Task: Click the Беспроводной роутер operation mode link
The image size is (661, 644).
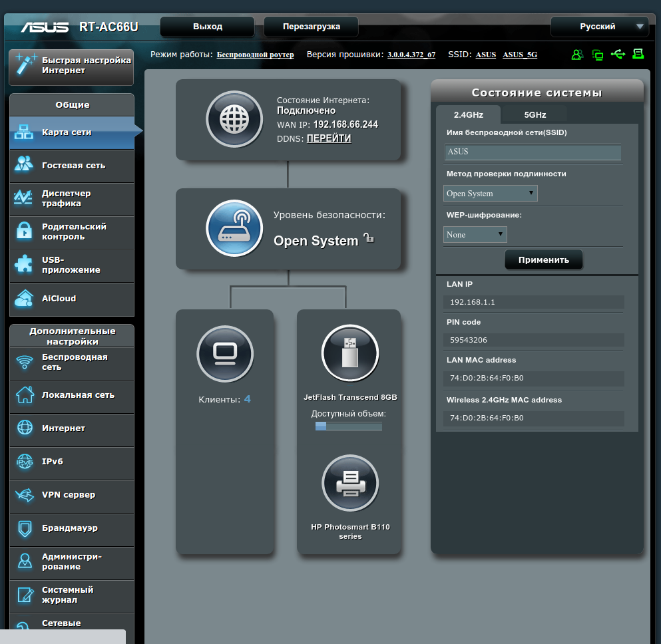Action: point(255,55)
